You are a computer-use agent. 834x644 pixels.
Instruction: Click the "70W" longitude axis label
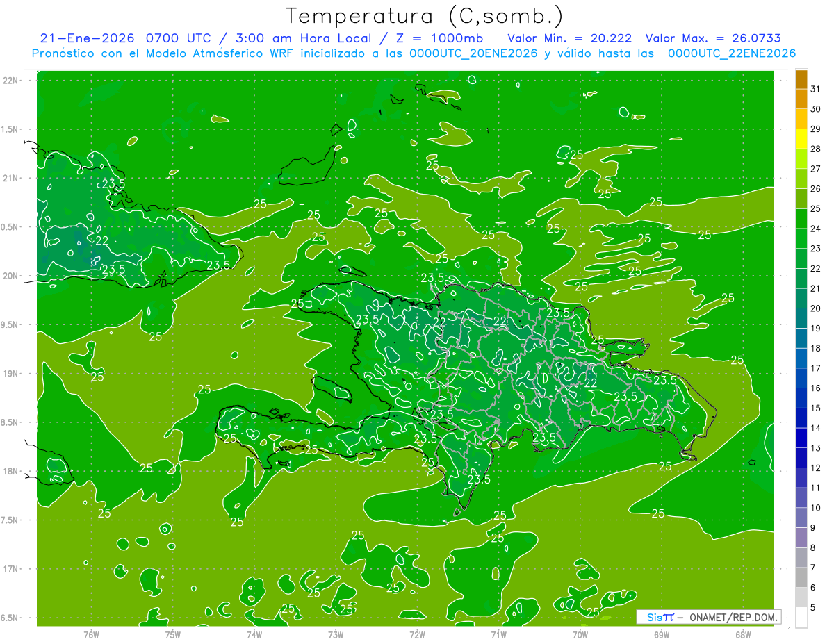tap(580, 635)
